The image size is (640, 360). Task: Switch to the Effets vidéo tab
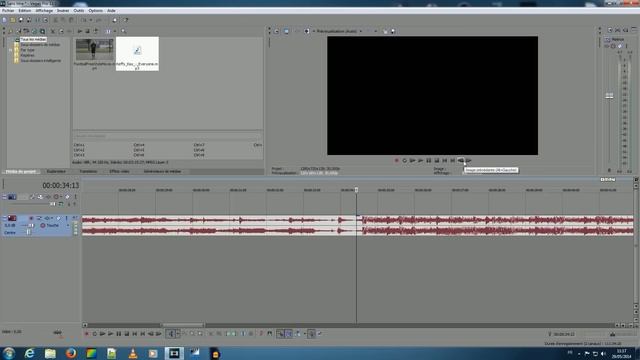tap(120, 171)
